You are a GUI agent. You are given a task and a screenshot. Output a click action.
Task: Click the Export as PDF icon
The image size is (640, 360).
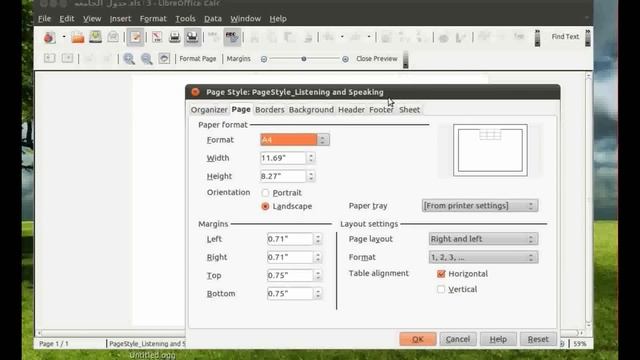pyautogui.click(x=157, y=37)
